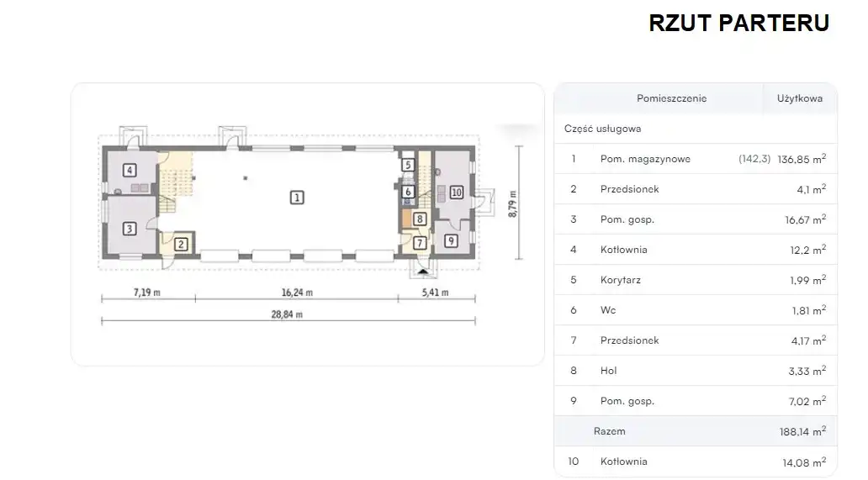Select room marker 2 in the plan
Image resolution: width=868 pixels, height=480 pixels.
pos(181,245)
